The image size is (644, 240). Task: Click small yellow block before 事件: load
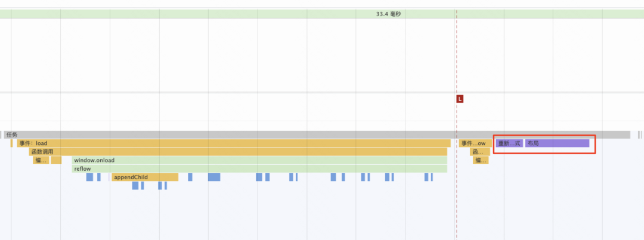click(x=11, y=143)
